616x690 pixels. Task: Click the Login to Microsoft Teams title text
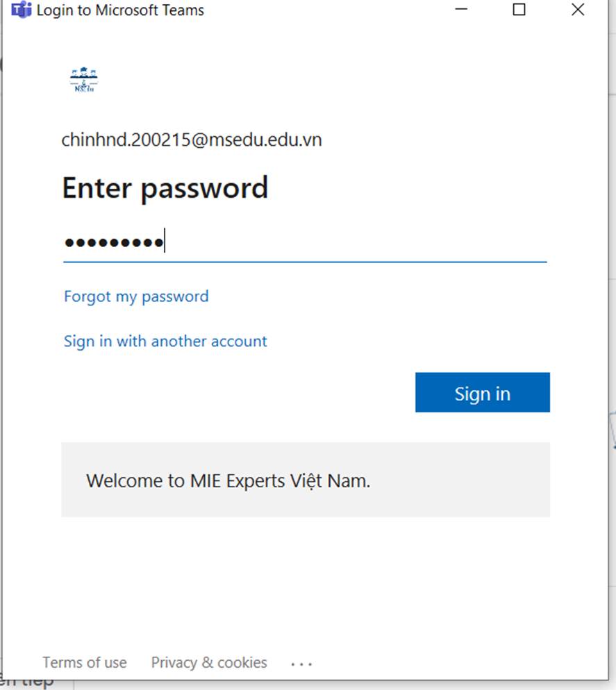[x=120, y=10]
